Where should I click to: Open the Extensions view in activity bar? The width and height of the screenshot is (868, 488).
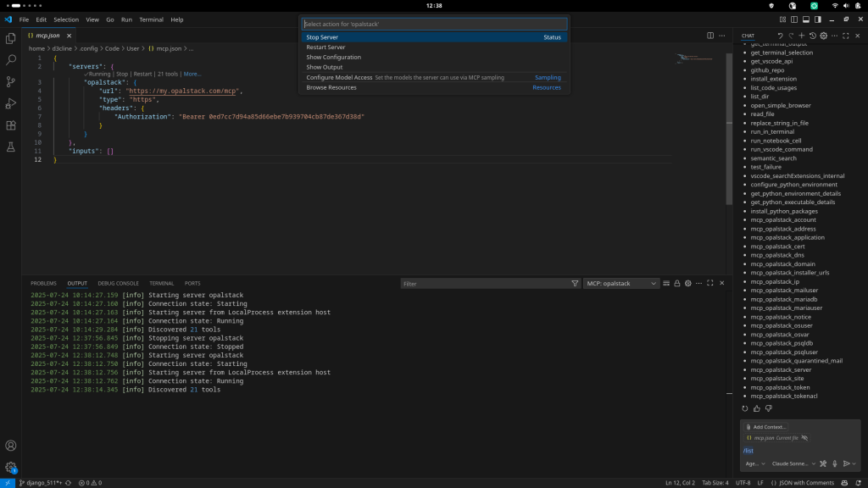tap(10, 125)
